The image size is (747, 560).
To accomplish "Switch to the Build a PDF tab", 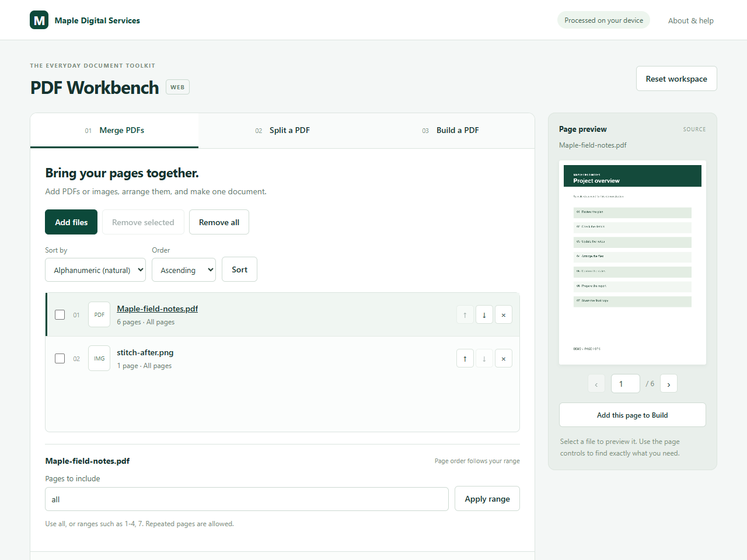I will point(451,130).
